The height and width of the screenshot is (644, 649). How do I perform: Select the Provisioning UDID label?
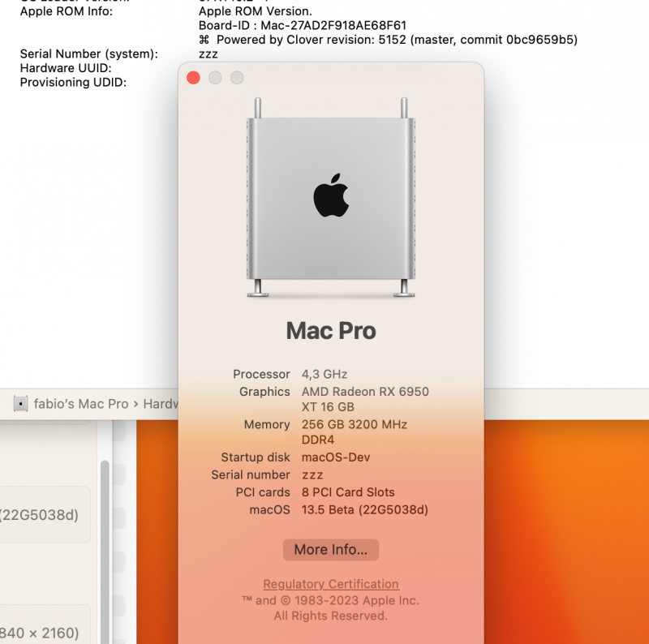(73, 83)
